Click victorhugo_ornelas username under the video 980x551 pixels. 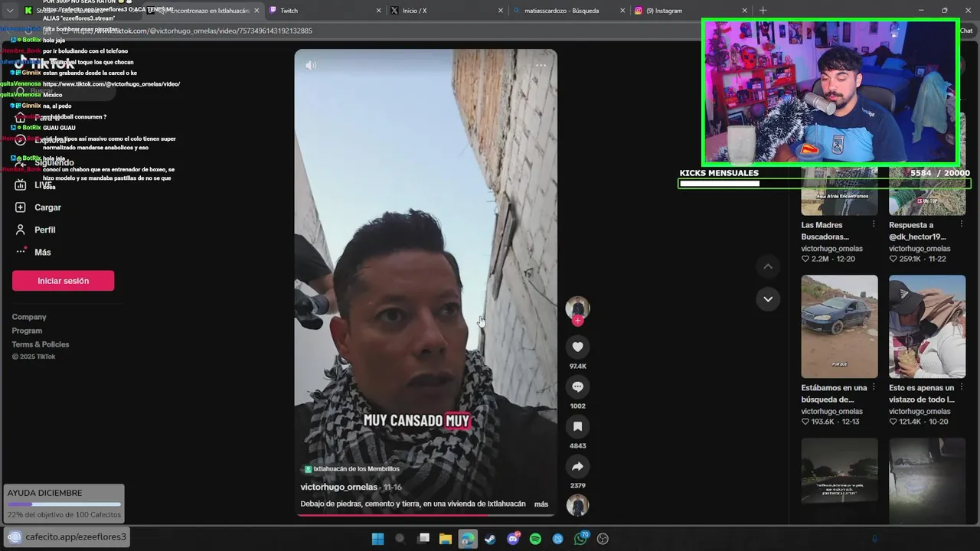tap(339, 487)
